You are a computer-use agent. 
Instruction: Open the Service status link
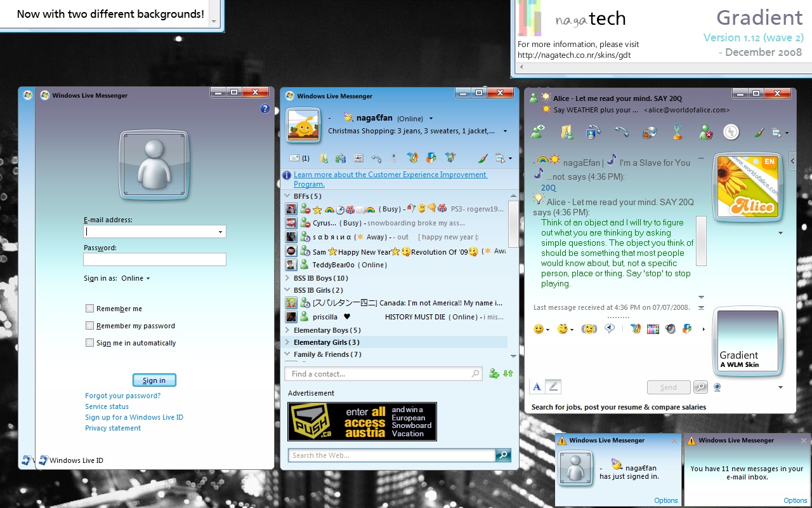coord(107,406)
